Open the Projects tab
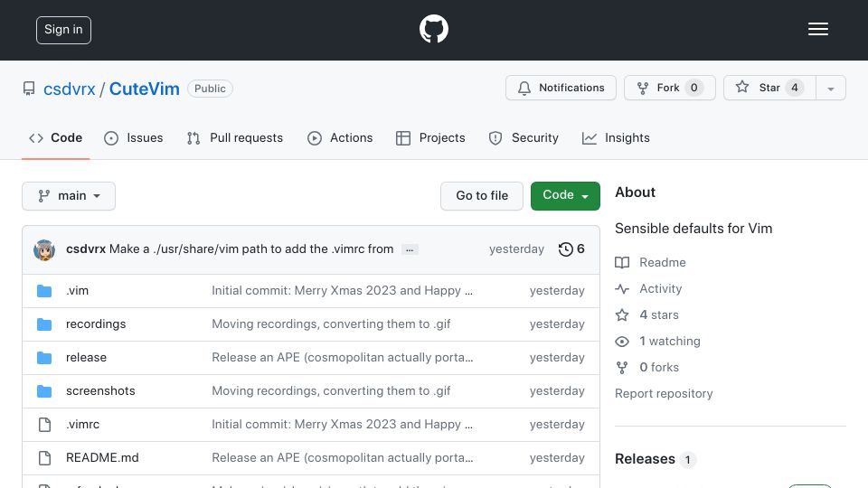868x488 pixels. click(430, 137)
